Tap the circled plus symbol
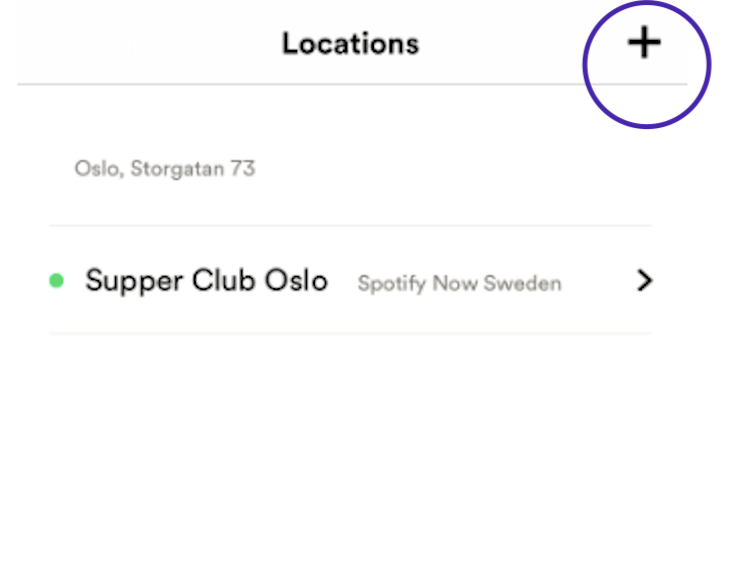The height and width of the screenshot is (578, 752). click(x=645, y=43)
